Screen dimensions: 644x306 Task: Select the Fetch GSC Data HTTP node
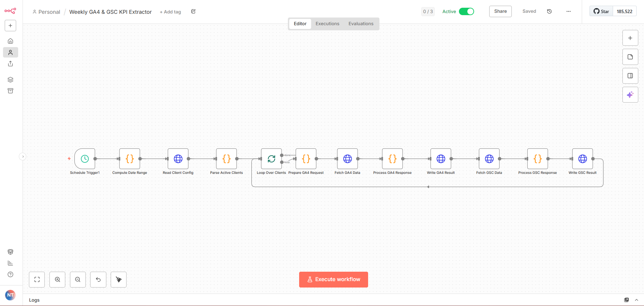click(x=489, y=159)
